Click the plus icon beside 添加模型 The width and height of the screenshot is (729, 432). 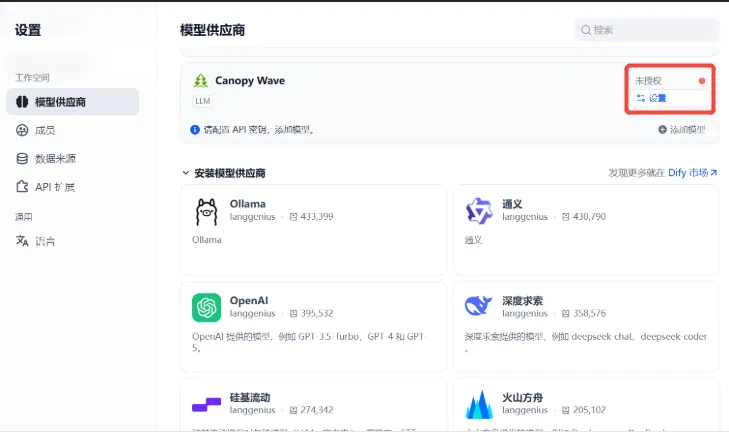click(663, 129)
